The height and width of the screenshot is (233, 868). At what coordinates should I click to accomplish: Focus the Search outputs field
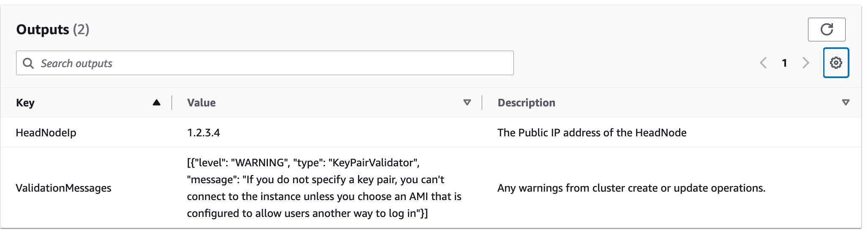[x=270, y=63]
